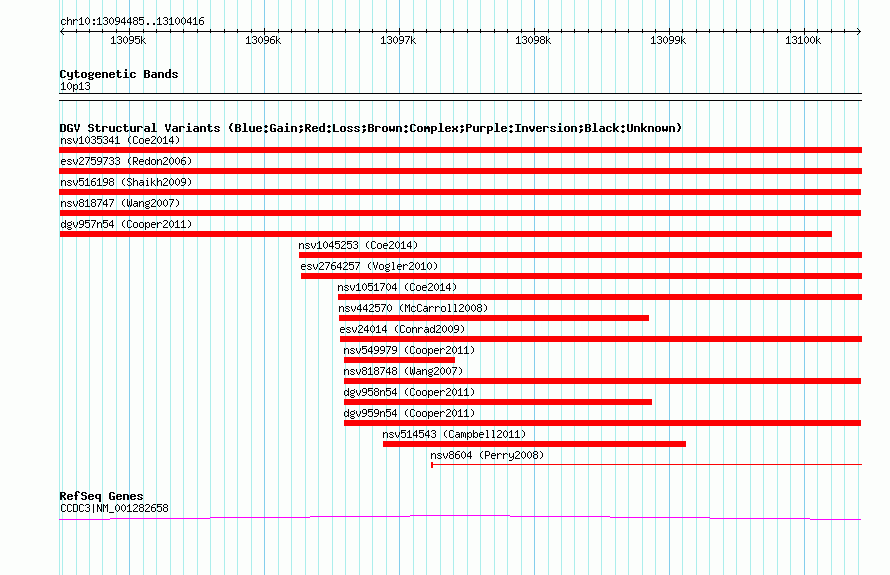The height and width of the screenshot is (575, 890).
Task: Select the DGV Structural Variants track title
Action: [x=370, y=128]
